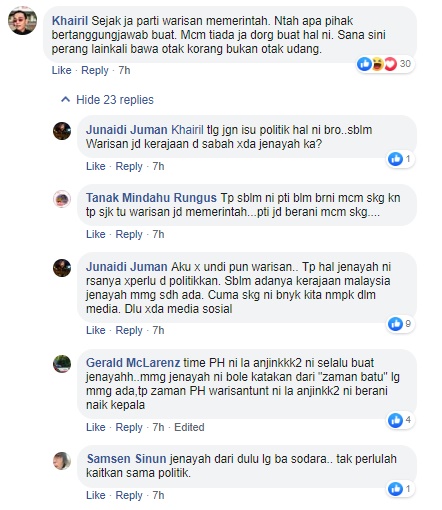Image resolution: width=442 pixels, height=510 pixels.
Task: Reply to Khairil's top comment
Action: pos(95,70)
